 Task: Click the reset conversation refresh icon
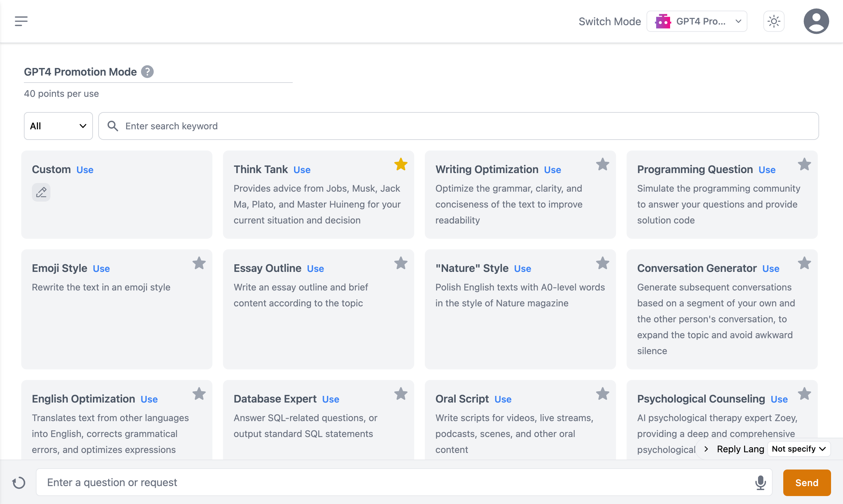tap(19, 482)
